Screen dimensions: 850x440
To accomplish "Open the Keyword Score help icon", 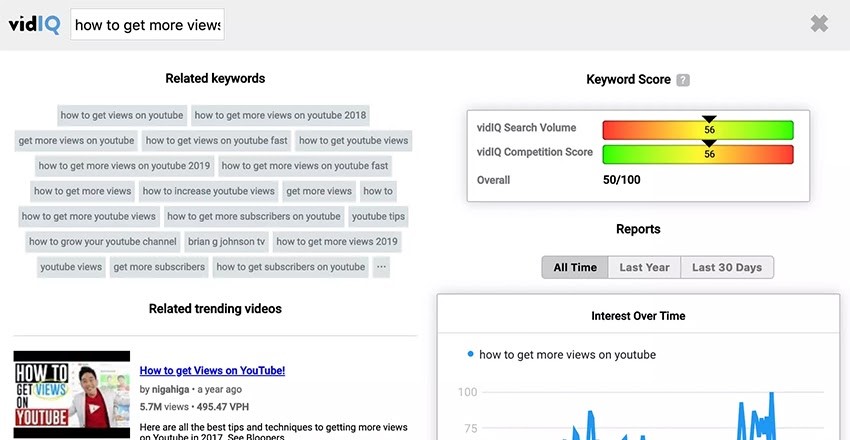I will 684,80.
